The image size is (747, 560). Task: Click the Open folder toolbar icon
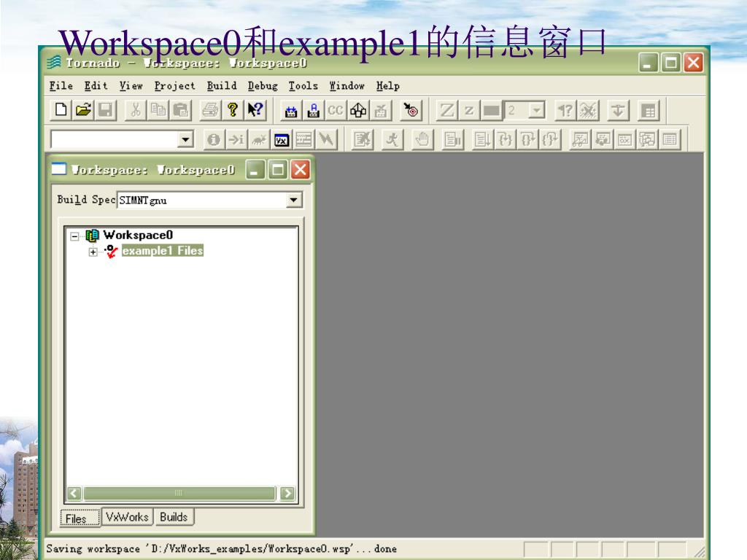coord(83,111)
